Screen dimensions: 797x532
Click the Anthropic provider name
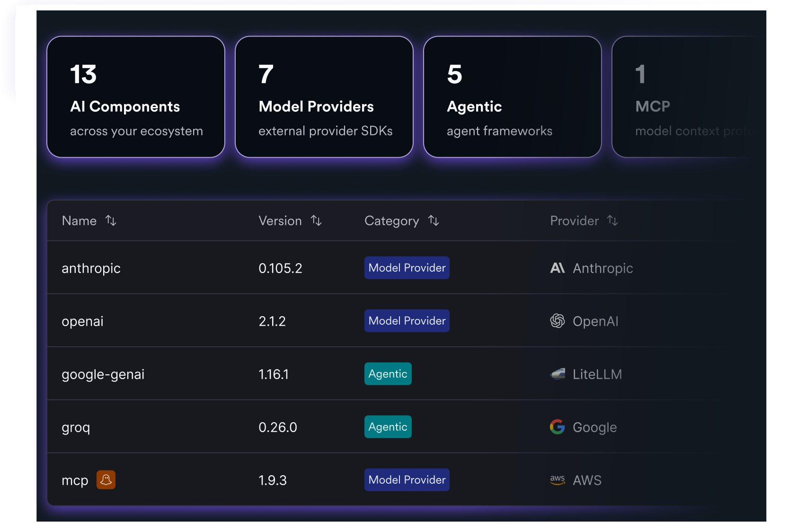click(x=603, y=268)
